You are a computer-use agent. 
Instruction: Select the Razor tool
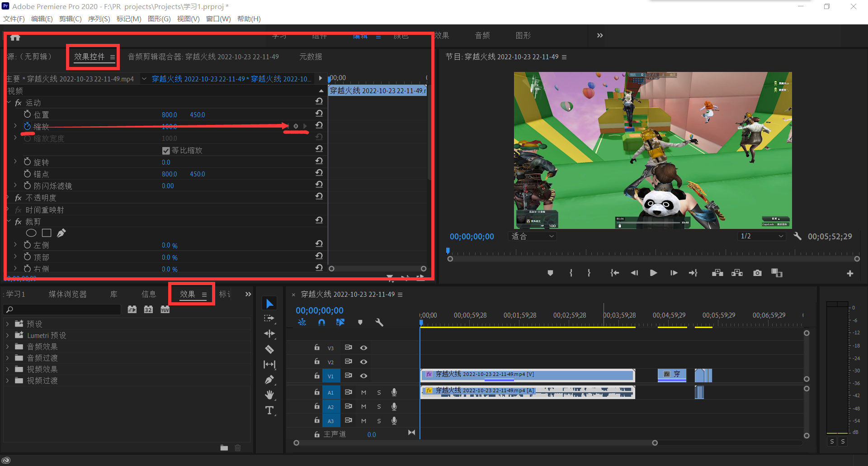click(269, 349)
